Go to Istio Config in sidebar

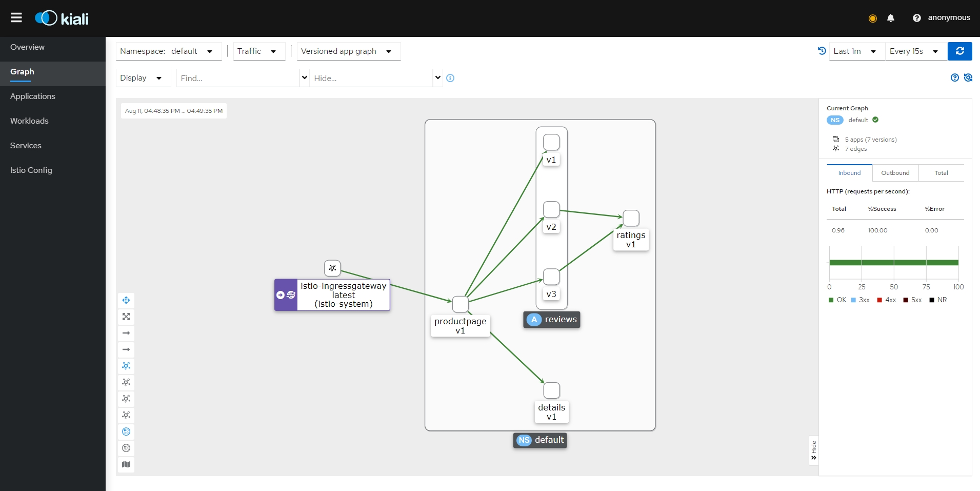[x=31, y=170]
